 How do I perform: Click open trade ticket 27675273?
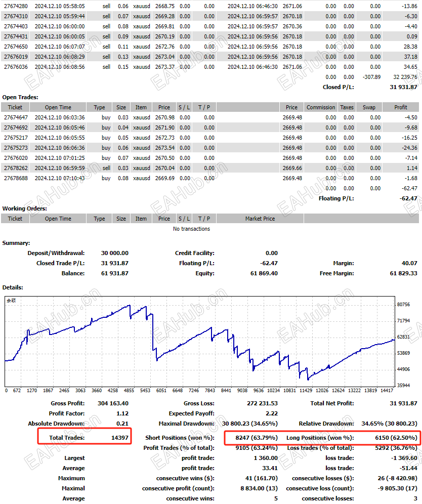tap(16, 148)
